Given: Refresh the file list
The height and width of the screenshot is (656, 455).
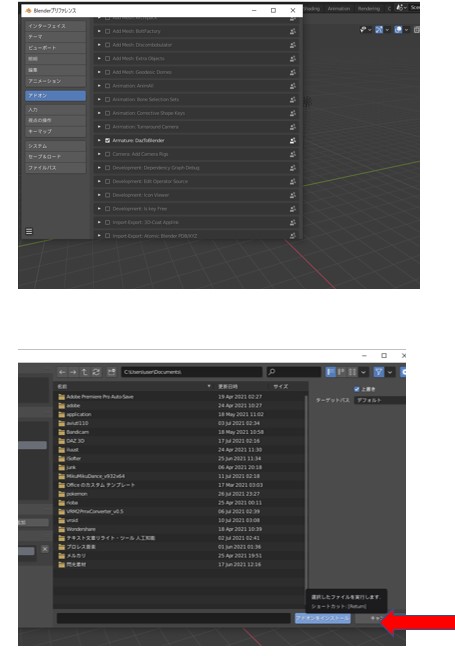Looking at the screenshot, I should 96,372.
